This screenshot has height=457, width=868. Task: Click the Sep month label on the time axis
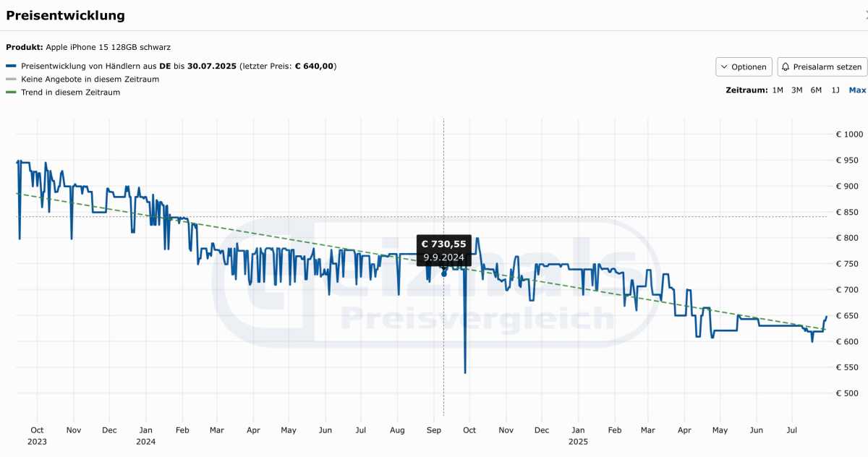pos(433,430)
